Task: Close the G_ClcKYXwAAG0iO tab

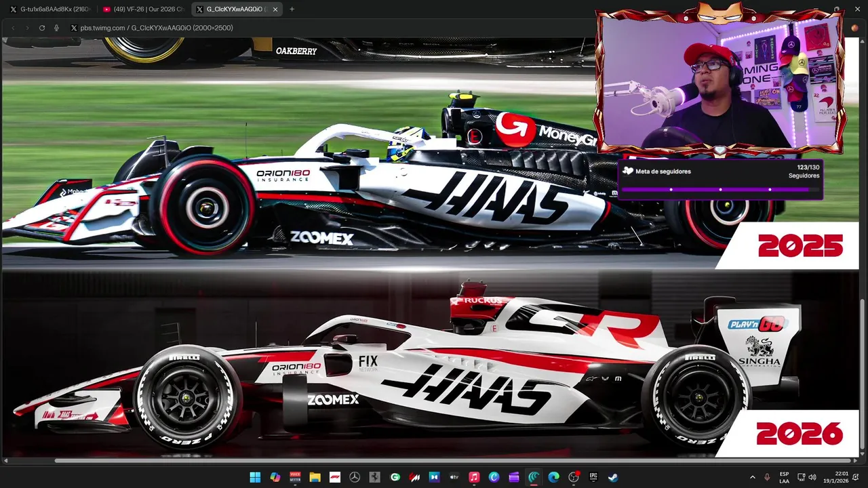Action: click(277, 9)
